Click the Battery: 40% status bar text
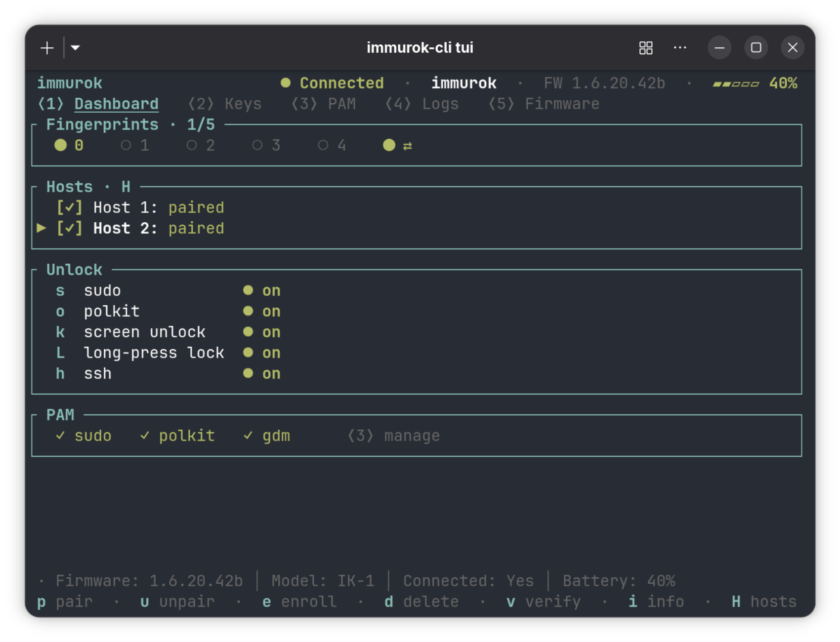This screenshot has height=642, width=840. pyautogui.click(x=619, y=581)
